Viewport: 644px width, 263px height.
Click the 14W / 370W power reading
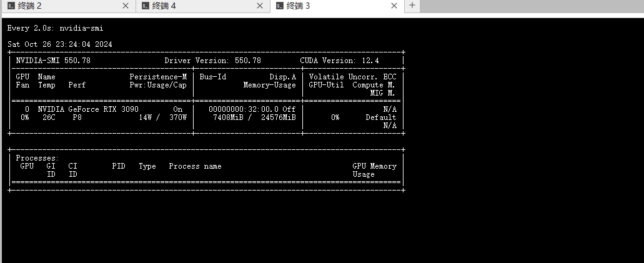click(x=162, y=117)
